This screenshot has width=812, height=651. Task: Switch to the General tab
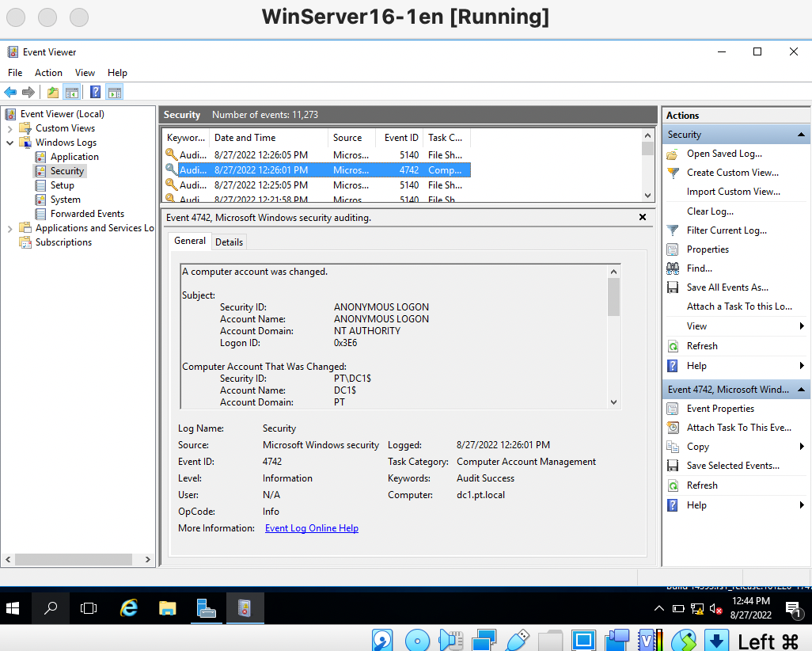pyautogui.click(x=189, y=241)
